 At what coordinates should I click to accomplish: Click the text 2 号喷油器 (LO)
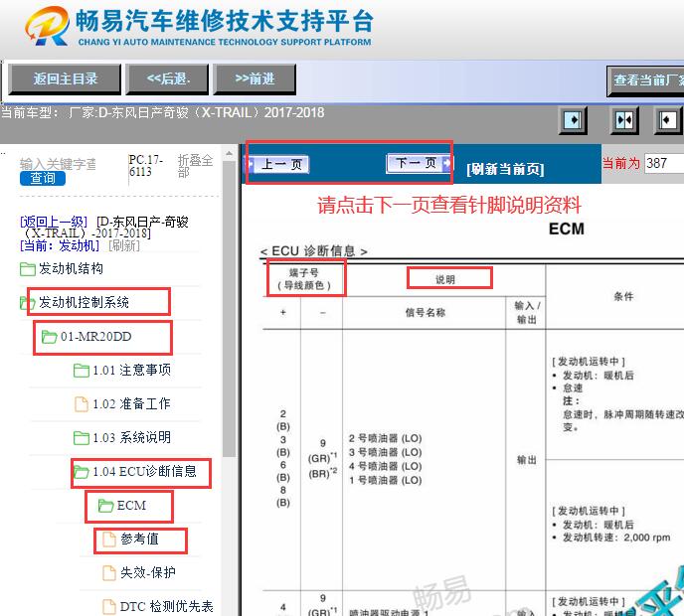385,438
